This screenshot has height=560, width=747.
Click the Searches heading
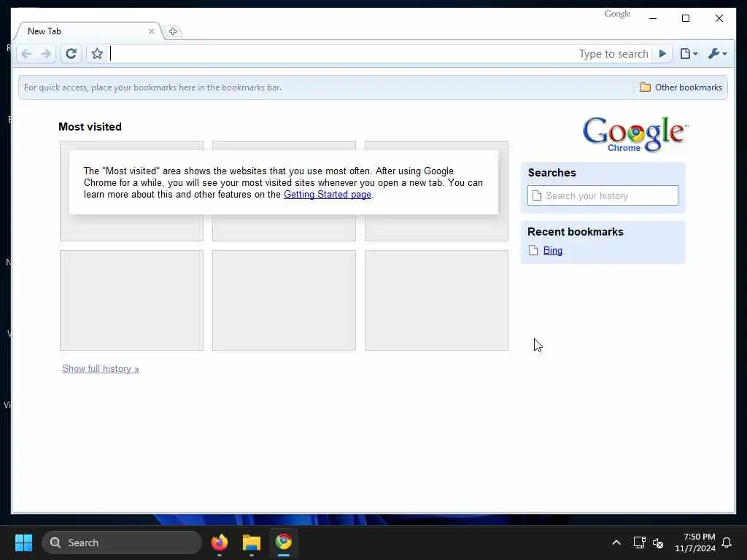(x=551, y=173)
